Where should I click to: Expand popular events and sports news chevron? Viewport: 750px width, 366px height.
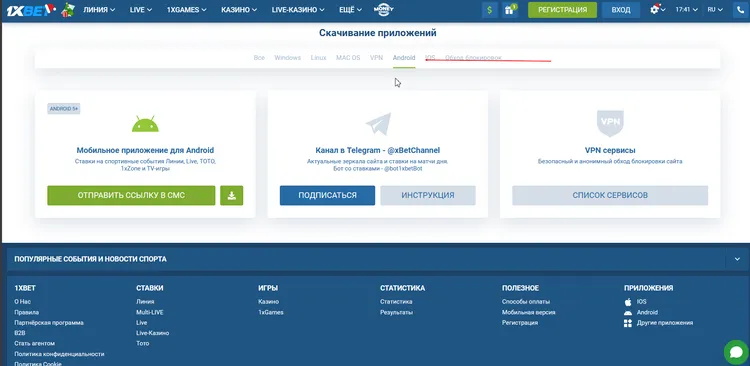click(736, 259)
